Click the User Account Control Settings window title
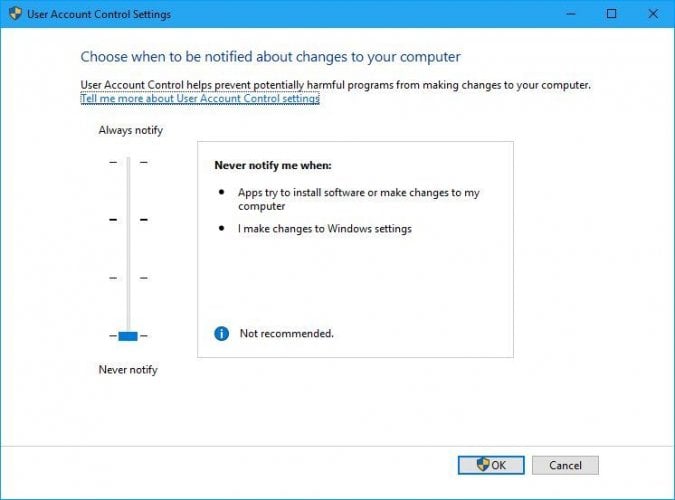Screen dimensions: 675x500 [x=99, y=14]
